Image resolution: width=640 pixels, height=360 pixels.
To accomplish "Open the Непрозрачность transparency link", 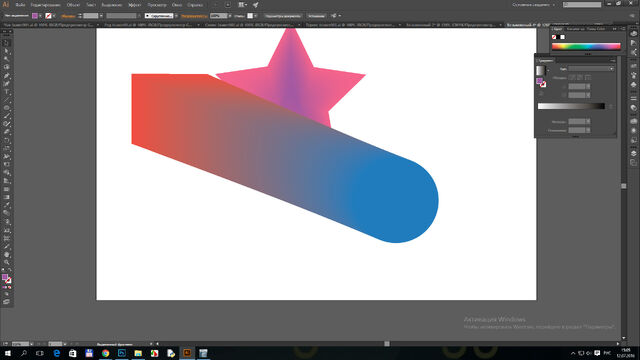I will click(x=194, y=16).
